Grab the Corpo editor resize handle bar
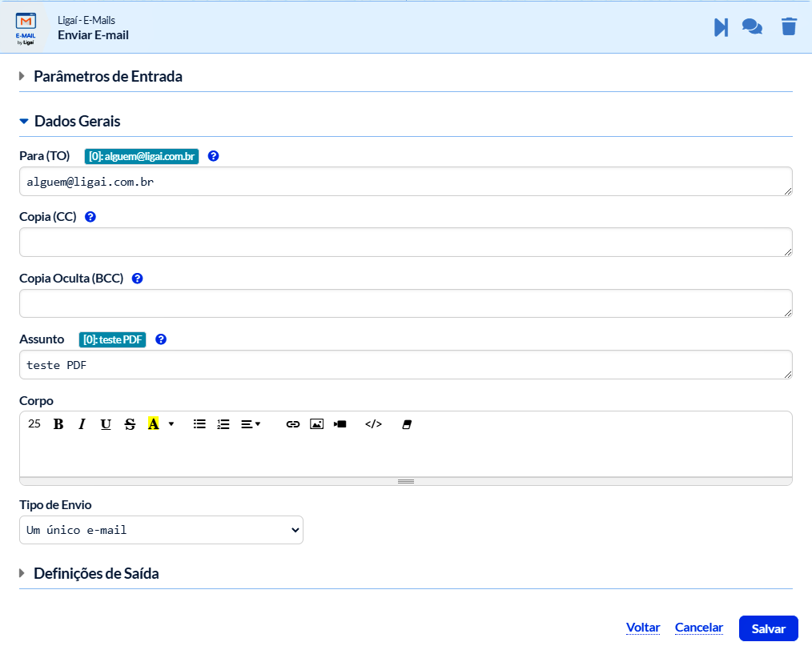The height and width of the screenshot is (654, 812). point(405,481)
